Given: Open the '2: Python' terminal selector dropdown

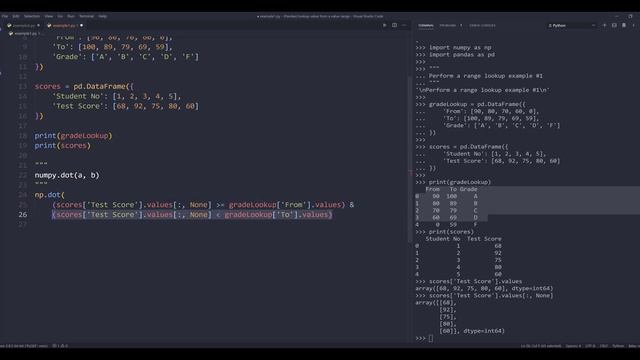Looking at the screenshot, I should coord(571,25).
